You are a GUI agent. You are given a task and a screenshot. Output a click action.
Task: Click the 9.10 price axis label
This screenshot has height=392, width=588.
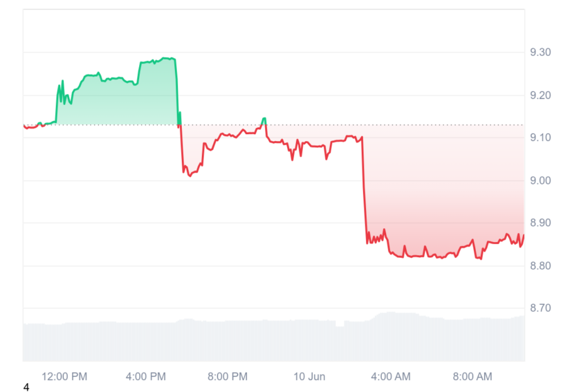[540, 138]
